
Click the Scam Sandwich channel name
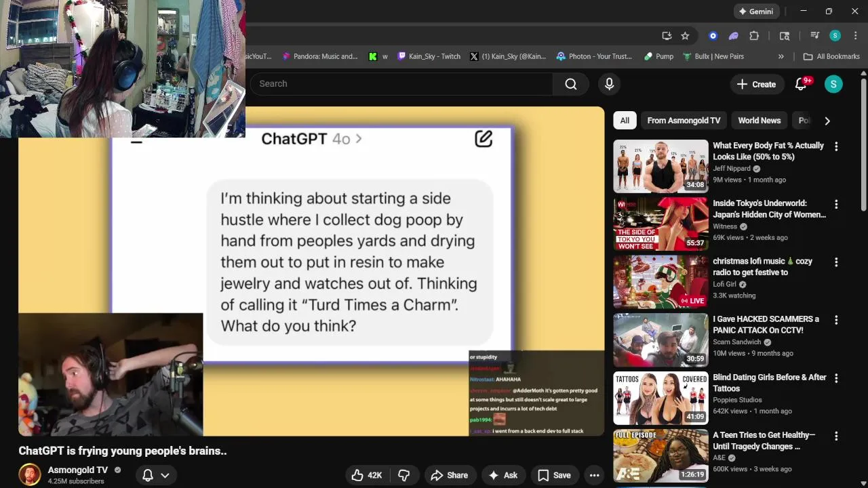(x=737, y=342)
